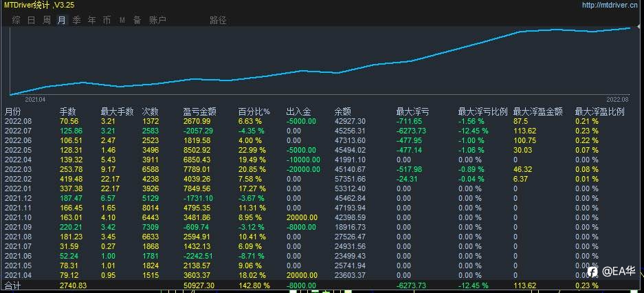Click profit amount 8502.92
This screenshot has height=293, width=644.
click(197, 151)
